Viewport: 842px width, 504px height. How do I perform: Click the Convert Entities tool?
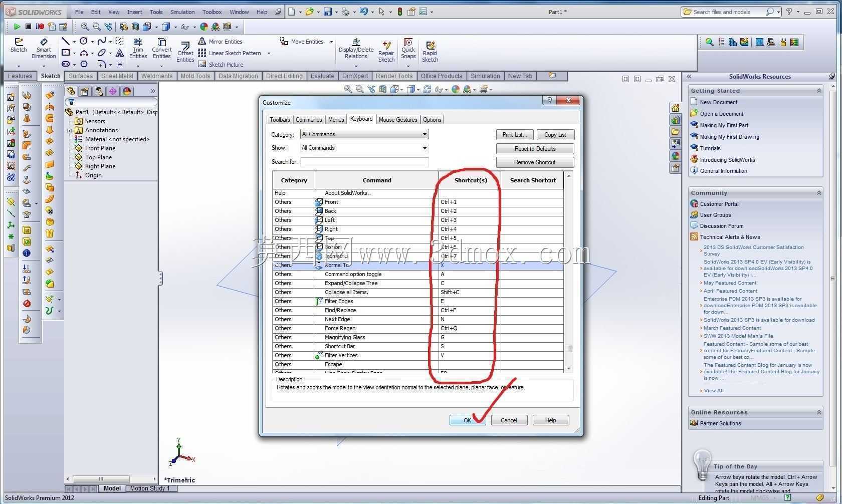(161, 48)
